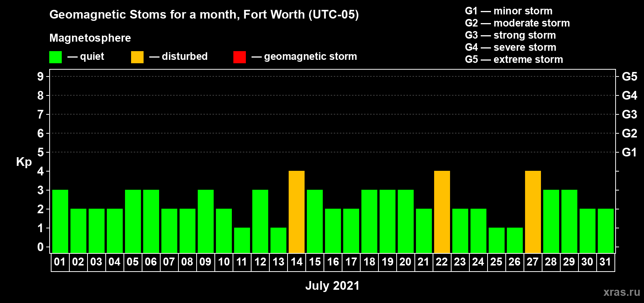Click the chart title mentioning Fort Worth
Image resolution: width=644 pixels, height=303 pixels.
coord(204,15)
